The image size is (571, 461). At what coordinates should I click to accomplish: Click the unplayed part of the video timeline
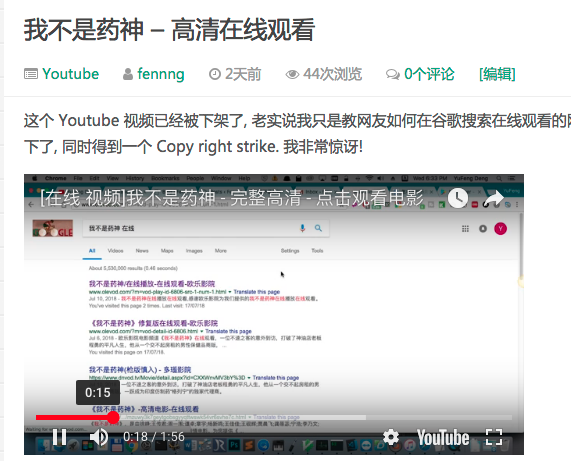tap(439, 417)
